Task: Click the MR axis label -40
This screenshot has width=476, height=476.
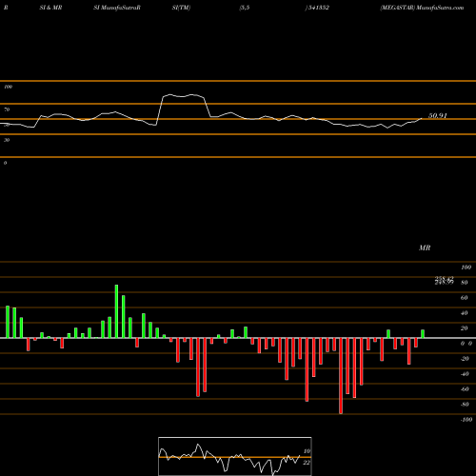Action: click(465, 374)
